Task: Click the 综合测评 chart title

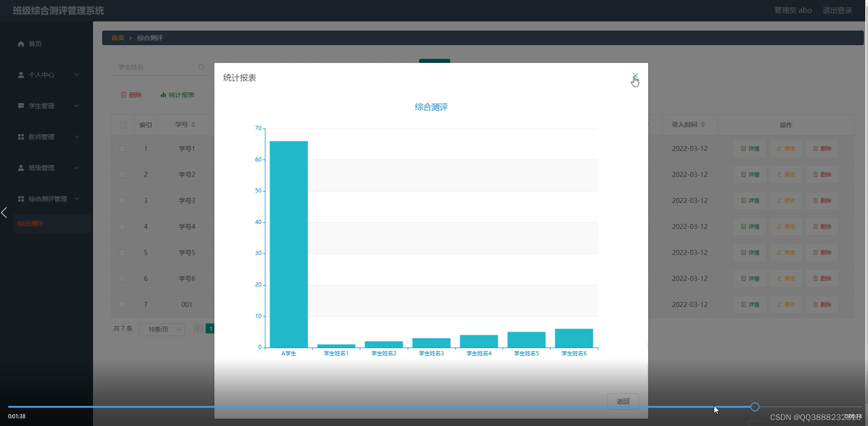Action: (x=431, y=107)
